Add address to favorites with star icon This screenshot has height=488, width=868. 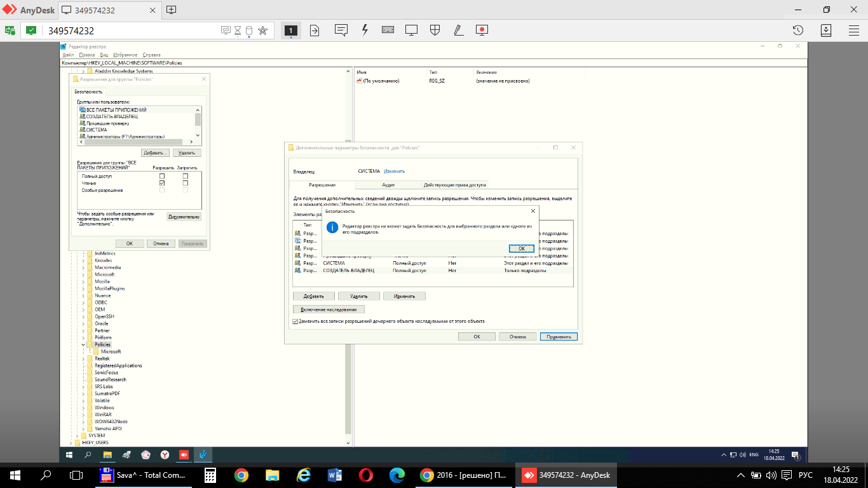tap(262, 30)
